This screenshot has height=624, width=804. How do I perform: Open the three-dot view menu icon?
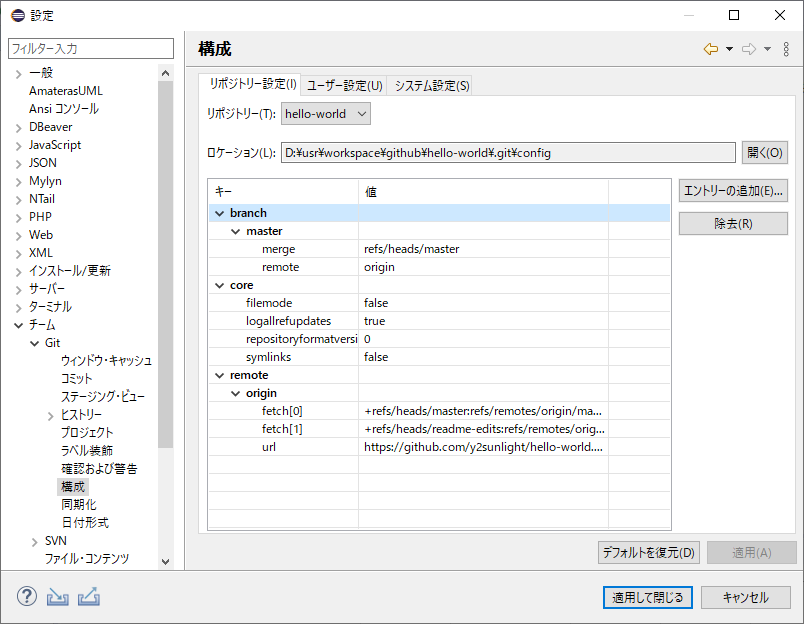click(787, 49)
